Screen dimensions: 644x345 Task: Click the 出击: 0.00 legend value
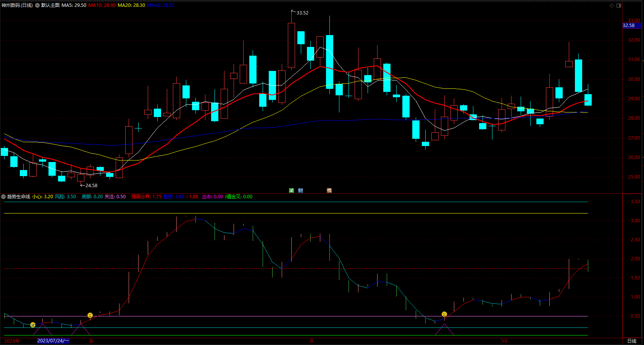(x=213, y=197)
